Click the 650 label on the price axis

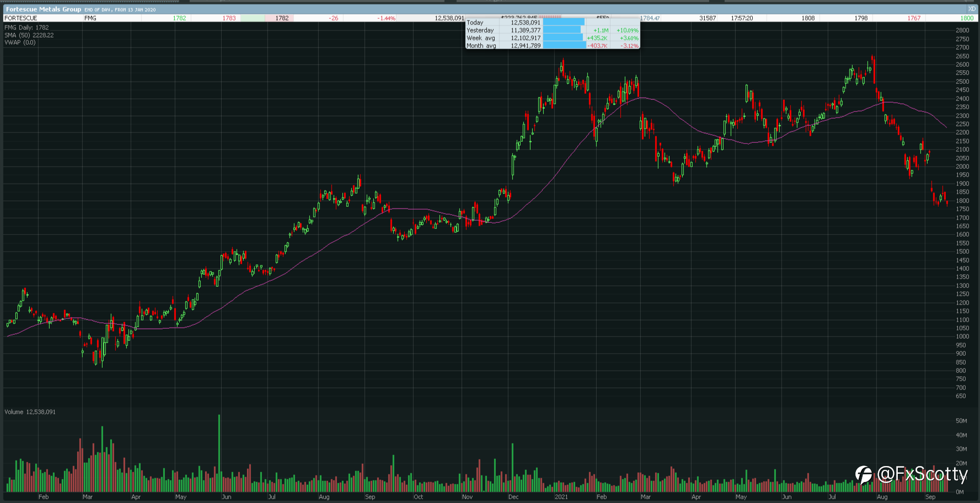click(961, 396)
